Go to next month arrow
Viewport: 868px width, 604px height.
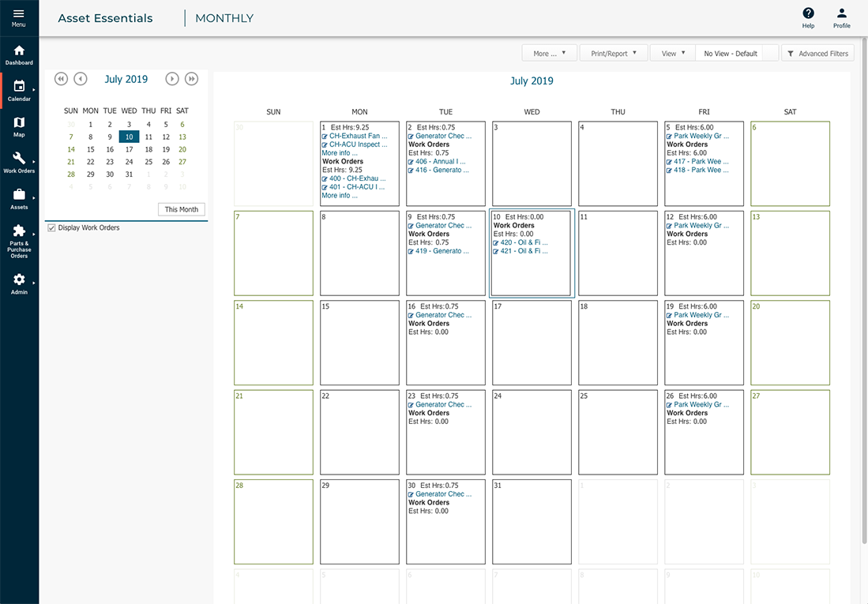click(172, 79)
